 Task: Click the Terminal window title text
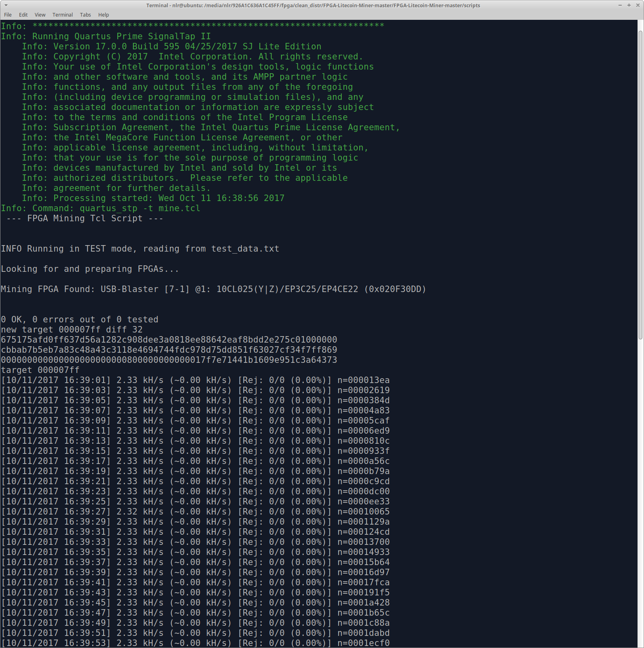[x=313, y=5]
